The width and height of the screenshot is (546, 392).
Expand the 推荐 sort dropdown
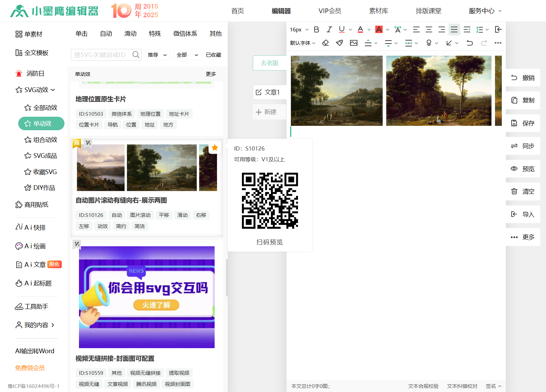(x=157, y=55)
